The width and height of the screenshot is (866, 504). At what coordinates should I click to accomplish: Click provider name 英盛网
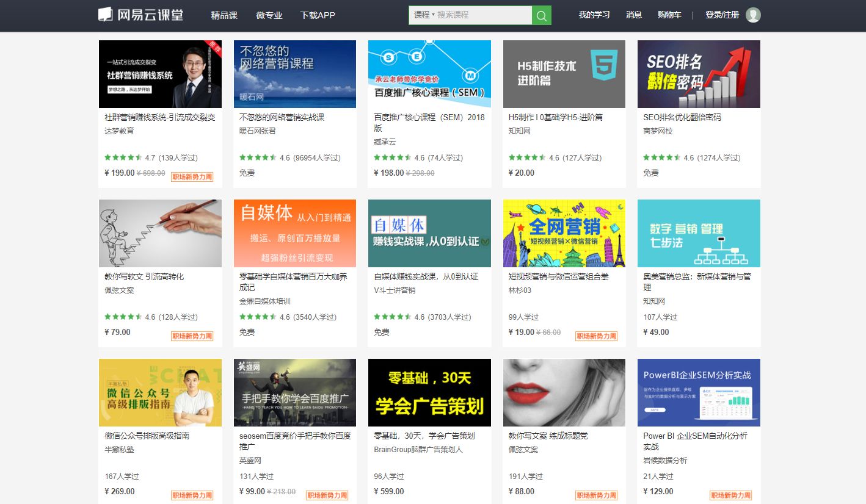(x=250, y=461)
